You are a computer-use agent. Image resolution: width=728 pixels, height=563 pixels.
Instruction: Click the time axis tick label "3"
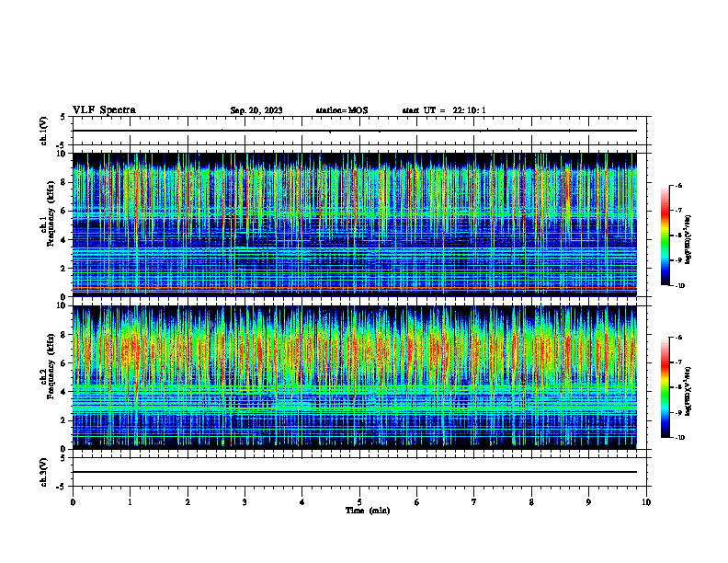click(x=245, y=502)
